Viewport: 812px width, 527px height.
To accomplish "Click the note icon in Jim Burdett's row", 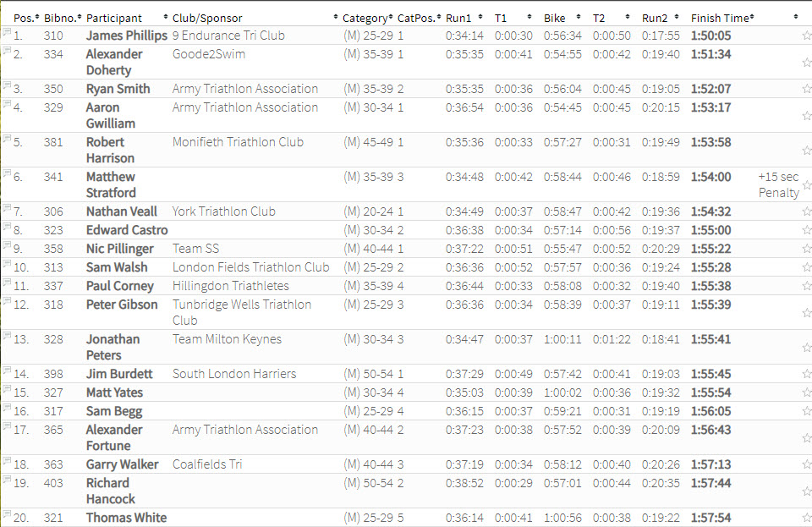I will pos(7,371).
